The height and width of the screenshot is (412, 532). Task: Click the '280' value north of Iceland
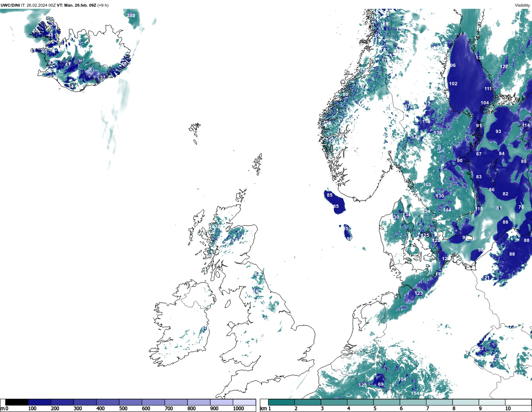(x=131, y=15)
